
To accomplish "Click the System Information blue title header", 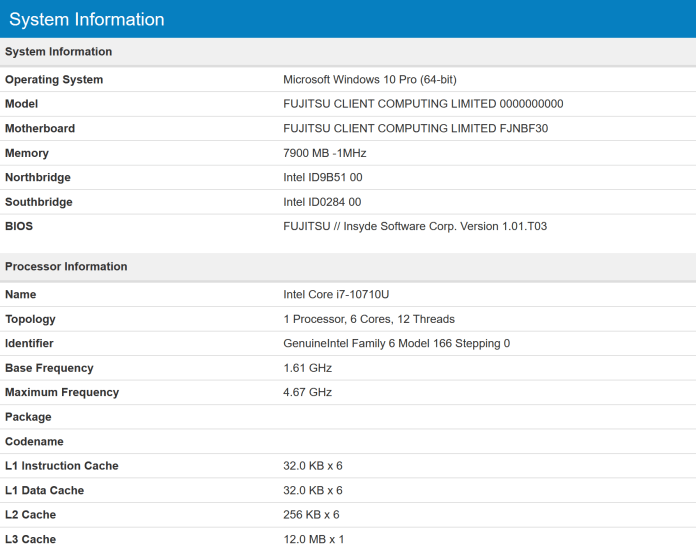I will tap(87, 19).
